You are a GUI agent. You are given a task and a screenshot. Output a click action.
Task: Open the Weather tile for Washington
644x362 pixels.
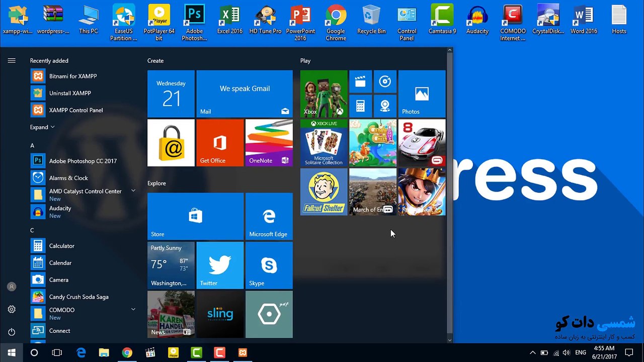click(x=171, y=265)
